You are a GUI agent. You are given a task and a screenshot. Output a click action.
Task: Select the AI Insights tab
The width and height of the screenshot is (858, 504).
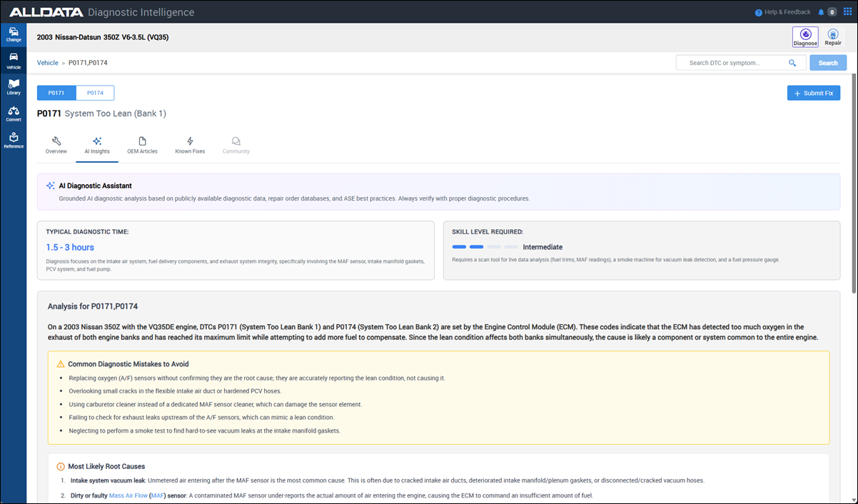click(97, 145)
